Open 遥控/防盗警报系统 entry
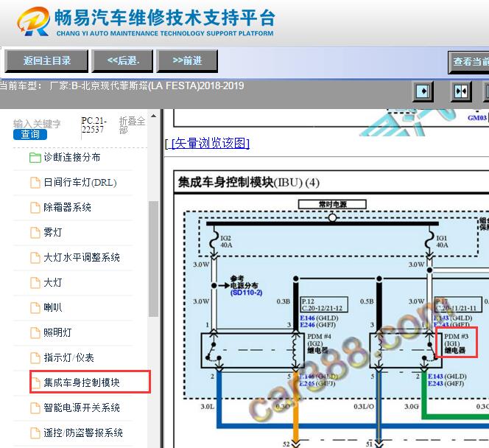 pyautogui.click(x=83, y=433)
